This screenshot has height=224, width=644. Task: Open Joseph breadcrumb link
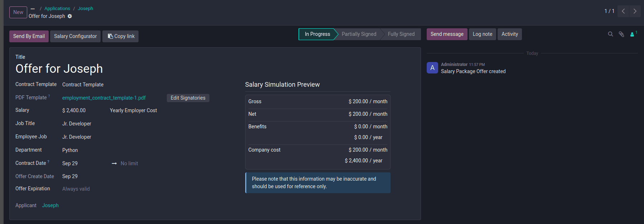[86, 9]
